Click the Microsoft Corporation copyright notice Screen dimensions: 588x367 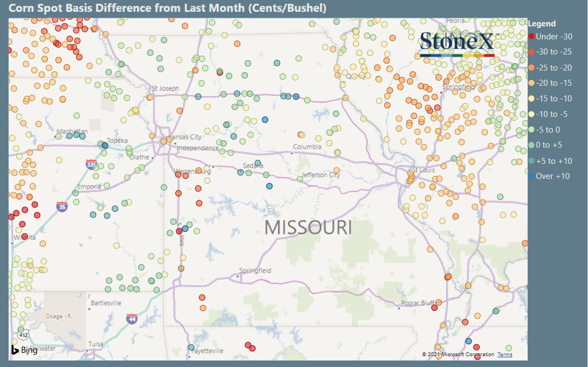458,354
